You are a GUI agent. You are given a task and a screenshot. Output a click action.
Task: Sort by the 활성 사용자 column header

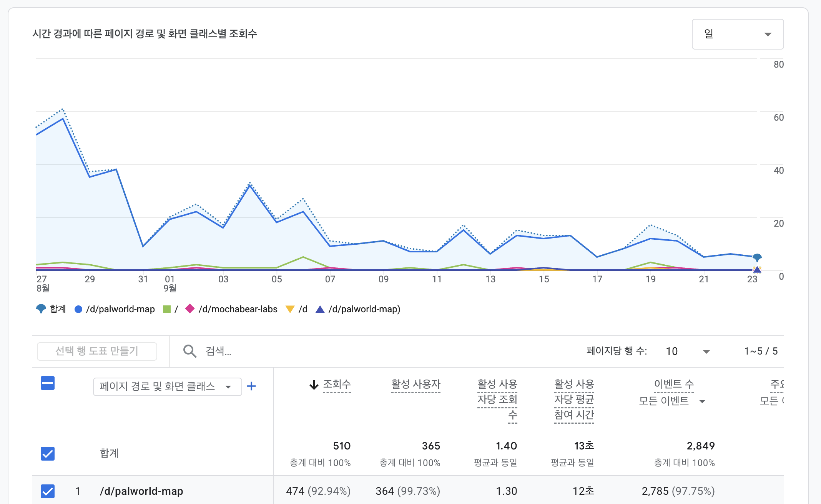point(415,384)
